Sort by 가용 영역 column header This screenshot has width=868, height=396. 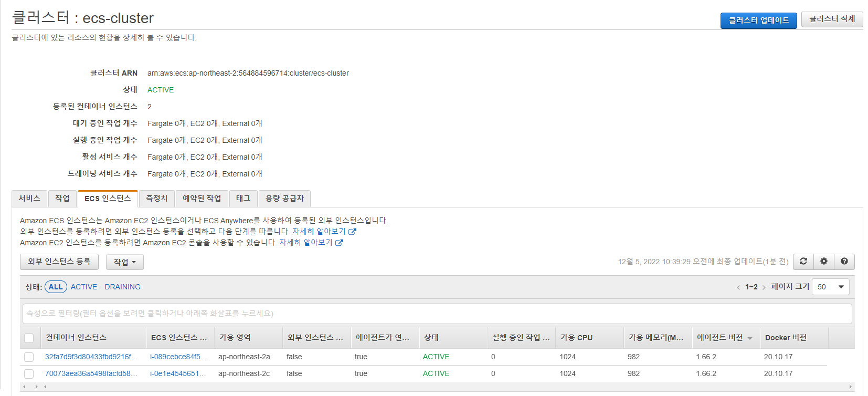248,338
